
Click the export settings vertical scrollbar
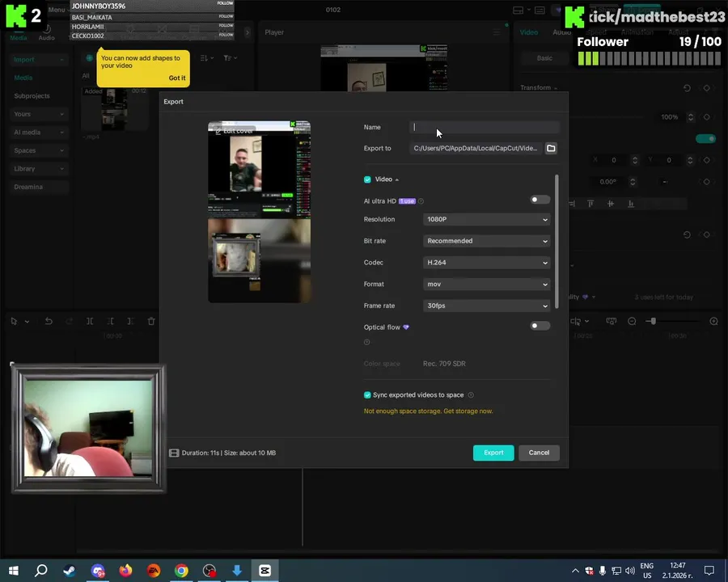tap(557, 242)
